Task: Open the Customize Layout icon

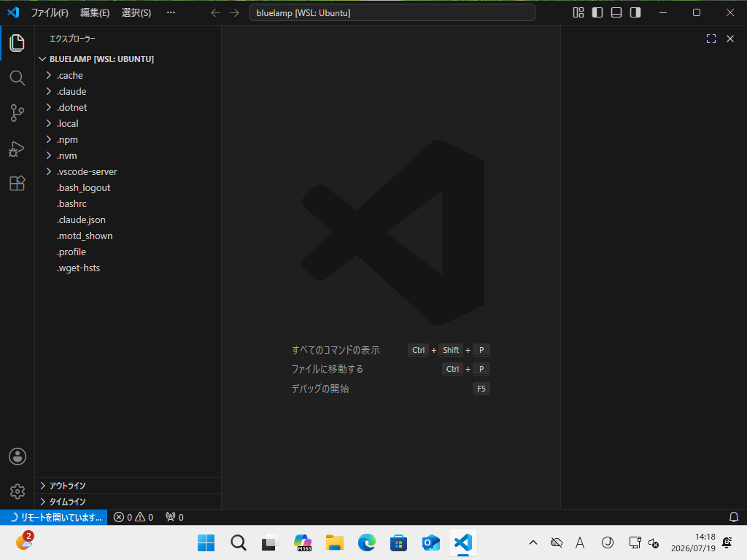Action: (578, 13)
